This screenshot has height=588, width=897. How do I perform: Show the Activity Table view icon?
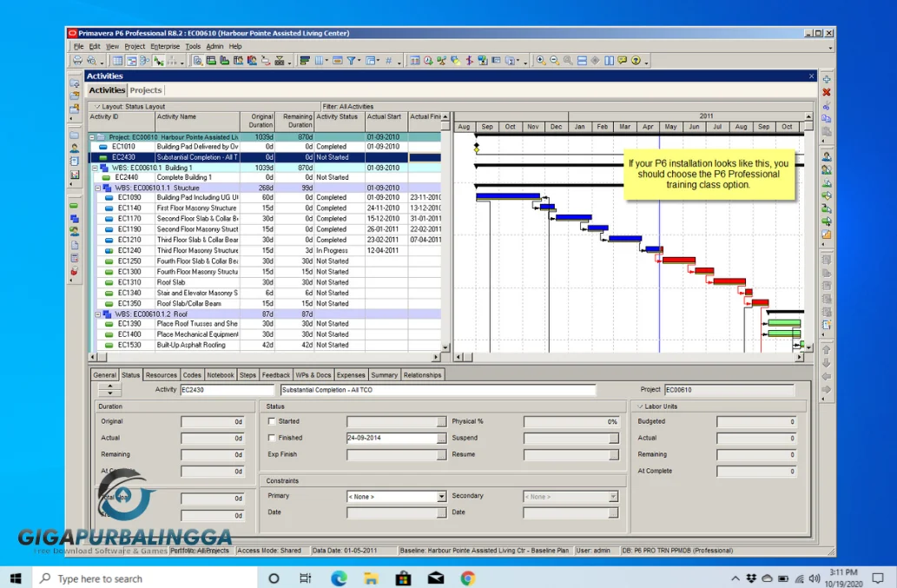(117, 60)
